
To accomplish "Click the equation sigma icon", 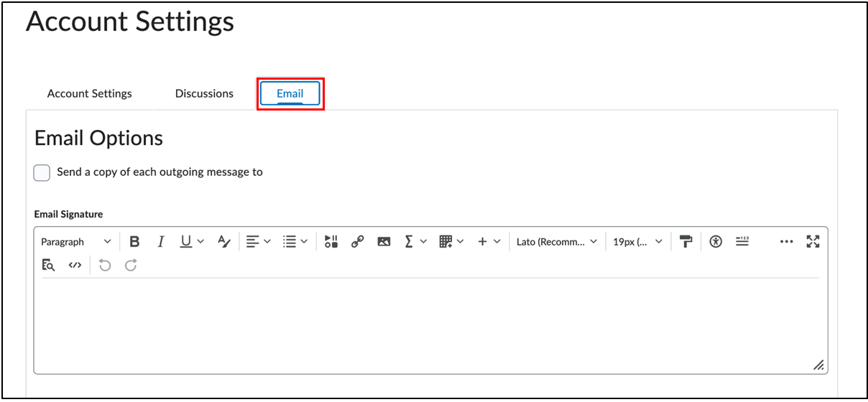I will (x=409, y=242).
